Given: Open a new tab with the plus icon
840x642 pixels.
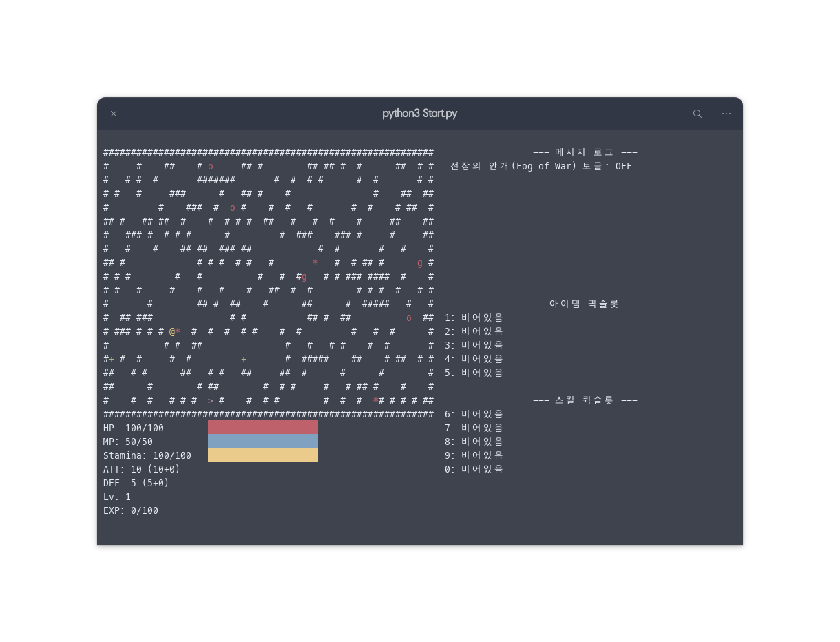Looking at the screenshot, I should tap(147, 114).
